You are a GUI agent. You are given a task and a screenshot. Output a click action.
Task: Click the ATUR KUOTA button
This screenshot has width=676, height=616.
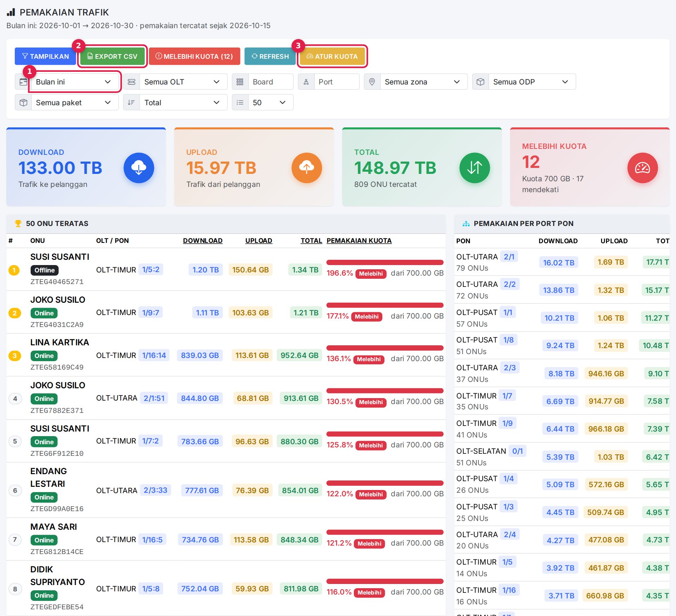(x=332, y=56)
